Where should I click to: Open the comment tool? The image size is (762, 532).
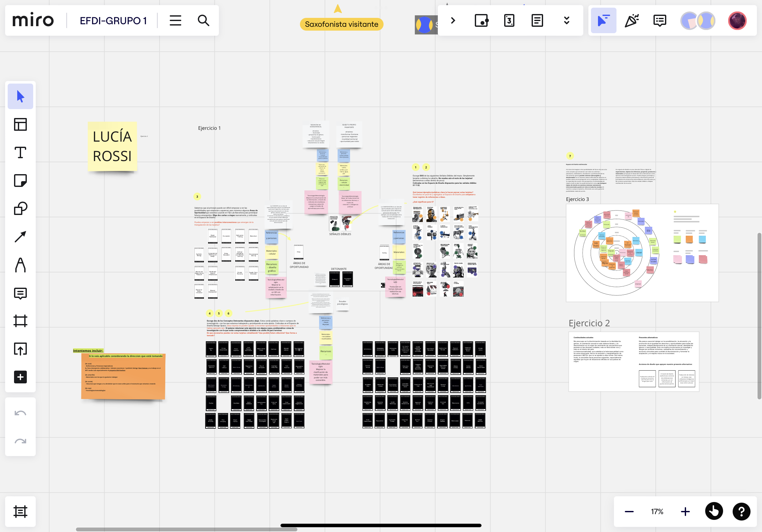pos(20,293)
